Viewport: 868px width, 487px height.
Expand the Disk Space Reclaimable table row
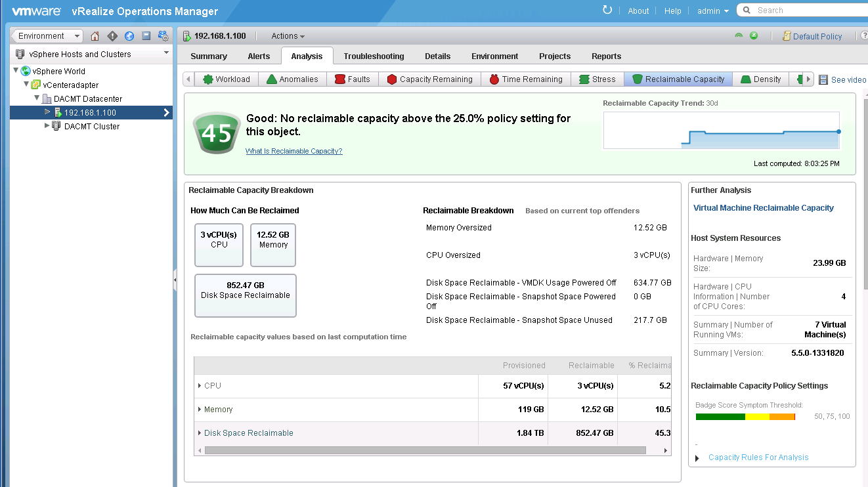200,433
